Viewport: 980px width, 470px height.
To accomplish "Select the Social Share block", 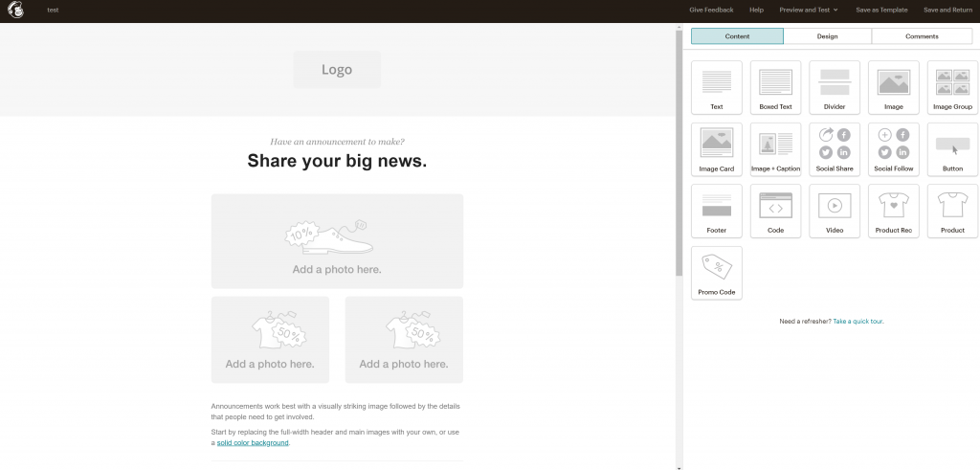I will 835,149.
